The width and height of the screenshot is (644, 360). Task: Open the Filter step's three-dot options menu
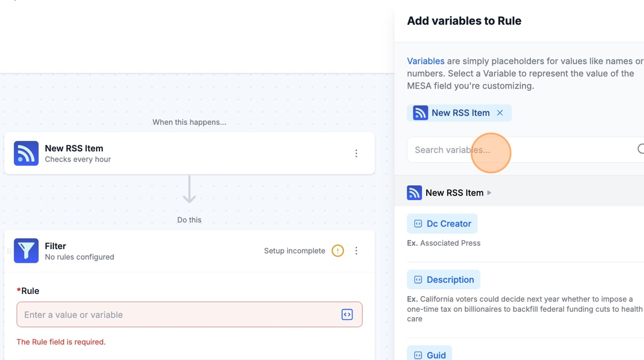356,251
